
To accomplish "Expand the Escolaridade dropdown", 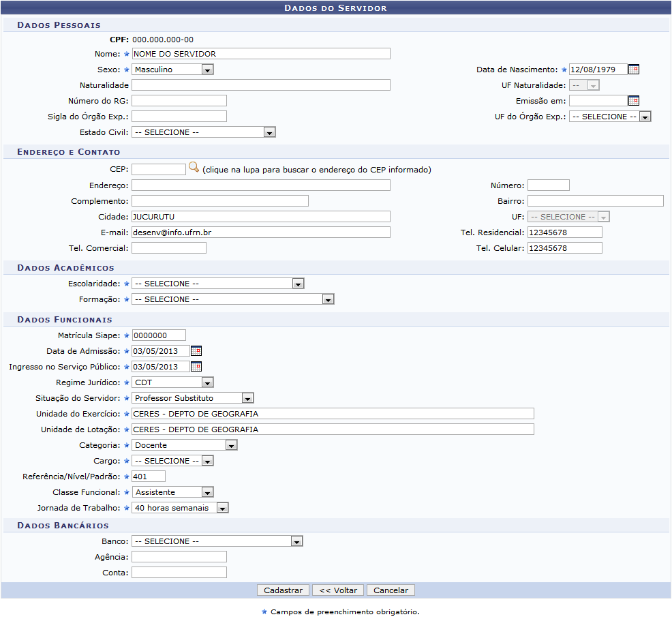I will 217,284.
